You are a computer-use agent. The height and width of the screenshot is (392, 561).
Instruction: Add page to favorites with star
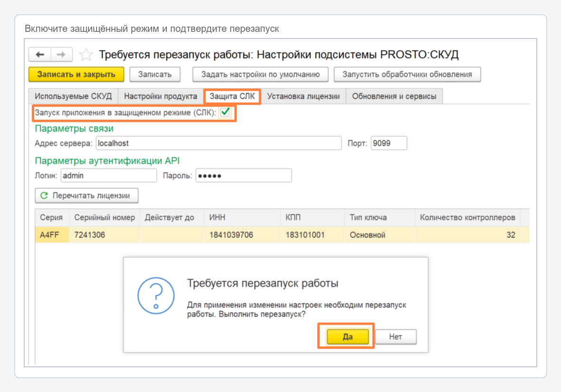[x=86, y=55]
